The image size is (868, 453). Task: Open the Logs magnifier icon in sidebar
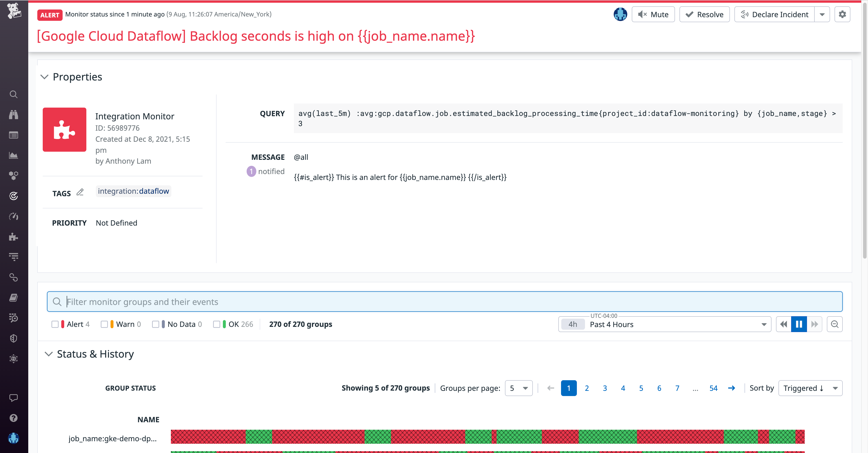14,318
